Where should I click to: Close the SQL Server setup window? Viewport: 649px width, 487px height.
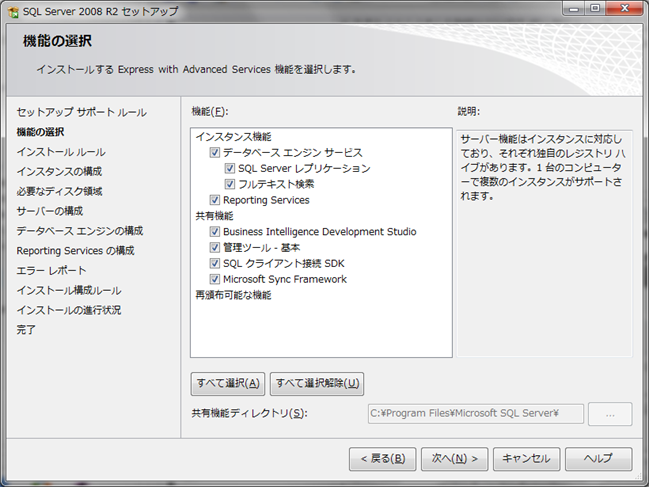tap(625, 9)
